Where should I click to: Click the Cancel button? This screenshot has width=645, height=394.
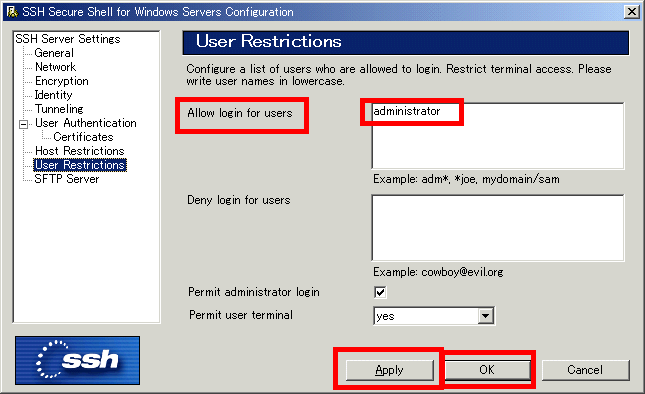(x=585, y=370)
